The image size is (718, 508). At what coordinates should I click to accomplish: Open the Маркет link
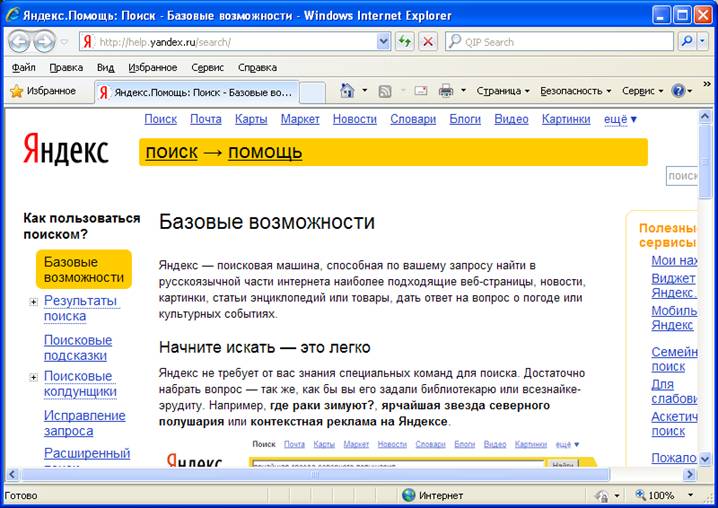(x=300, y=119)
